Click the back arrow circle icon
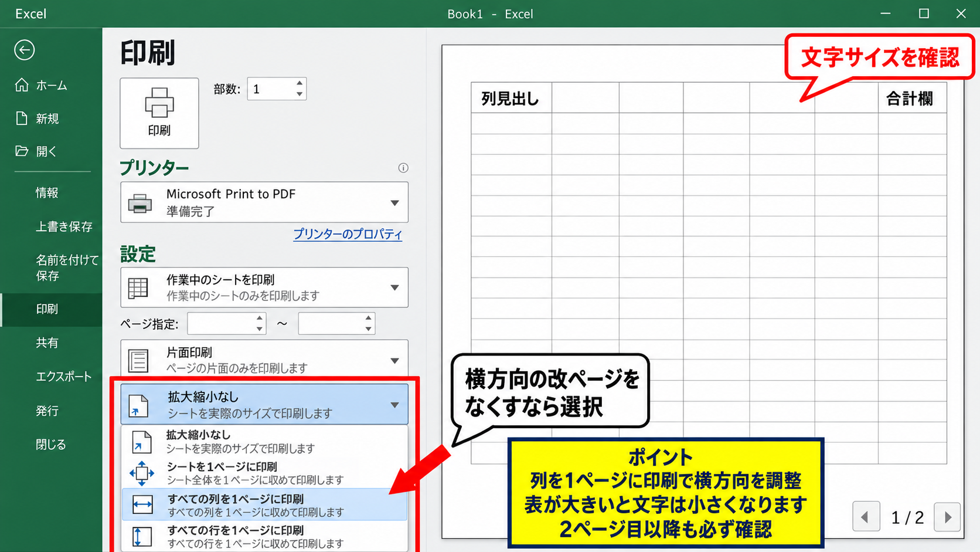The width and height of the screenshot is (980, 552). point(25,50)
